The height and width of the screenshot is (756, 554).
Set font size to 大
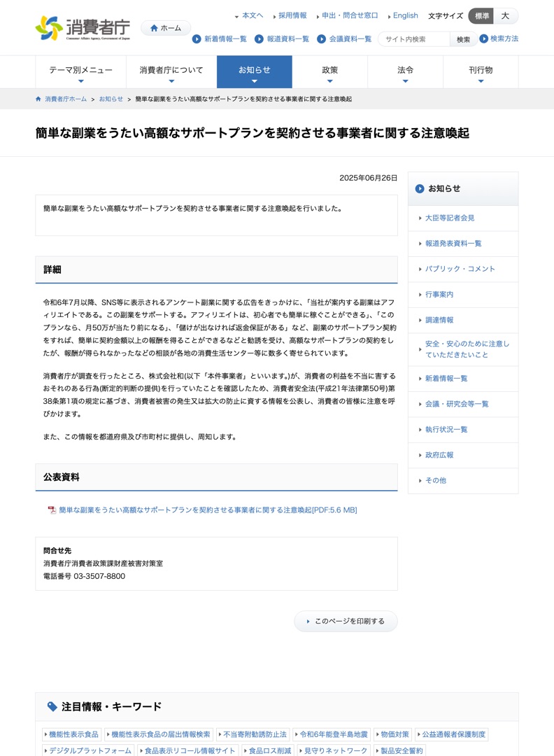click(x=505, y=16)
